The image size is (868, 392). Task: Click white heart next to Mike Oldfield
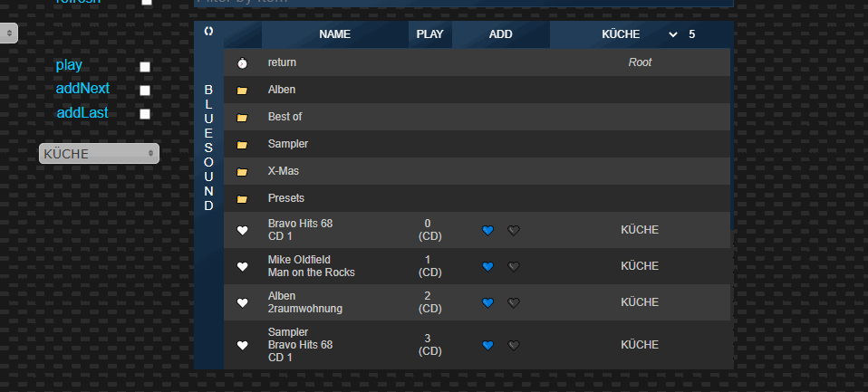coord(243,266)
